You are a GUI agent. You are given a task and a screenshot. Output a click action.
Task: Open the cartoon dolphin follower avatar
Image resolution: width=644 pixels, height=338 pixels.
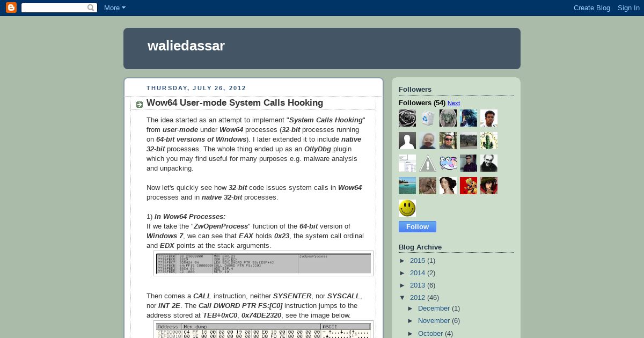tap(448, 163)
